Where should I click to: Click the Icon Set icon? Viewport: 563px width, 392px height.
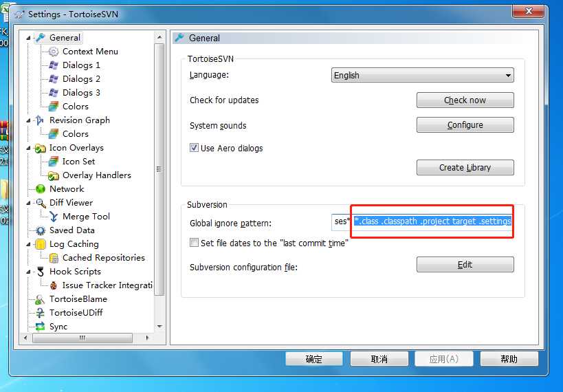tap(54, 162)
